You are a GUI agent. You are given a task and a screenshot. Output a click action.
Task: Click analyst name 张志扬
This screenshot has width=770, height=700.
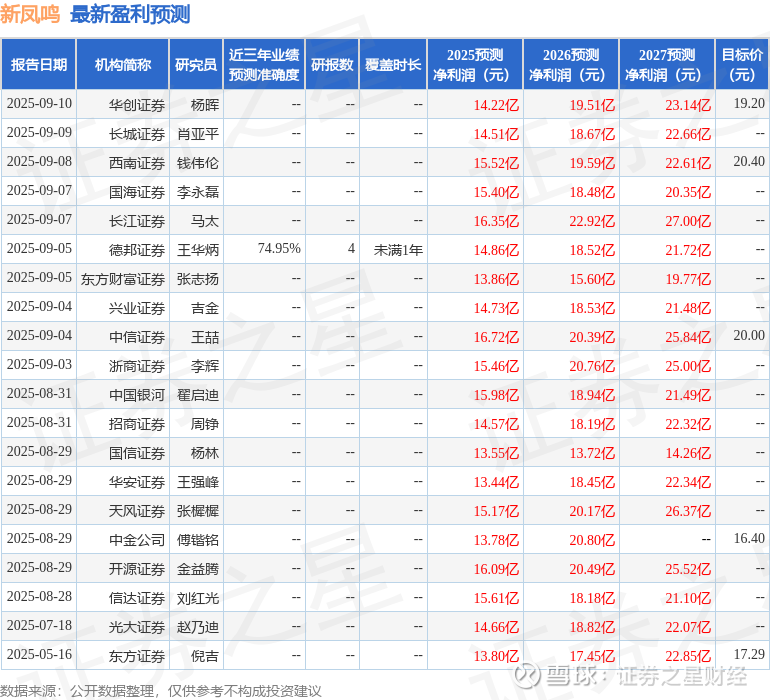pyautogui.click(x=198, y=279)
